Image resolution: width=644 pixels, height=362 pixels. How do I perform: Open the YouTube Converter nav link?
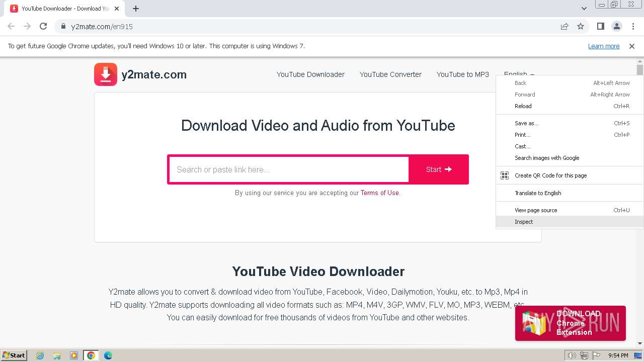point(390,74)
